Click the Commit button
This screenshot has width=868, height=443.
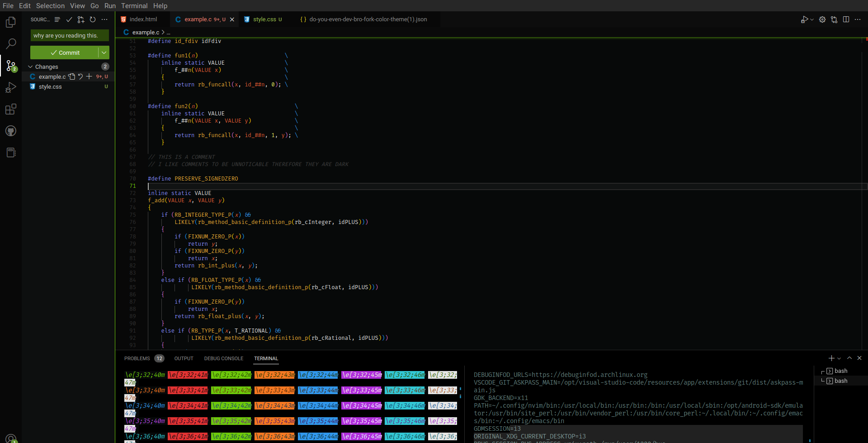coord(64,52)
